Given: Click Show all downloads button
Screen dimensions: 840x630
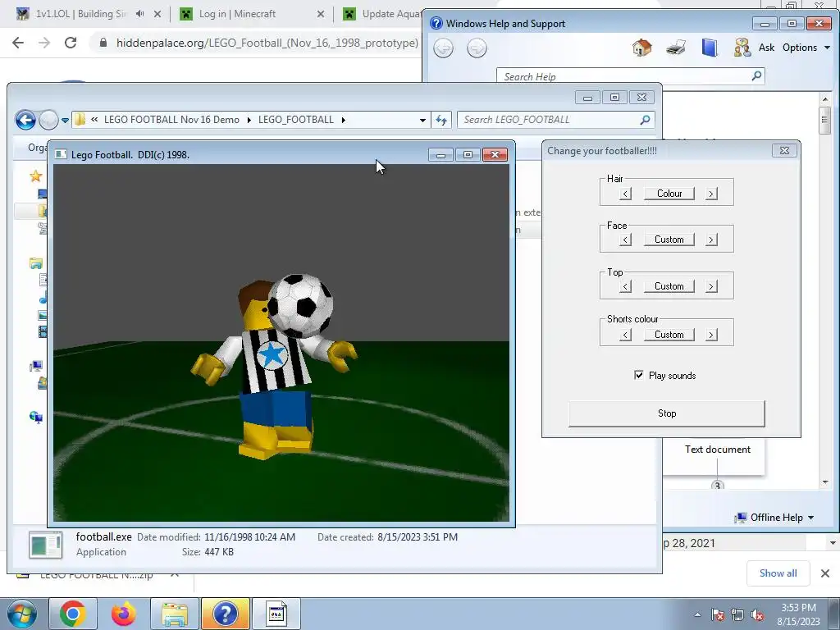Looking at the screenshot, I should click(778, 573).
